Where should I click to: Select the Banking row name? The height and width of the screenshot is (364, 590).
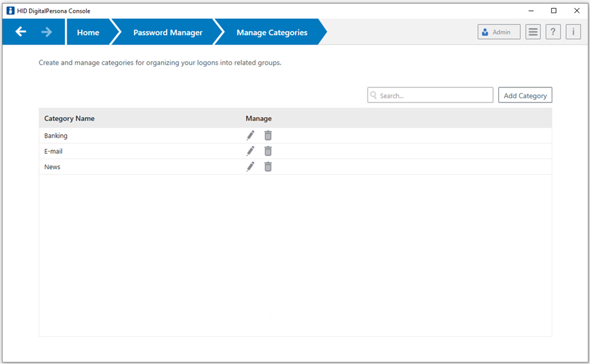click(x=56, y=136)
